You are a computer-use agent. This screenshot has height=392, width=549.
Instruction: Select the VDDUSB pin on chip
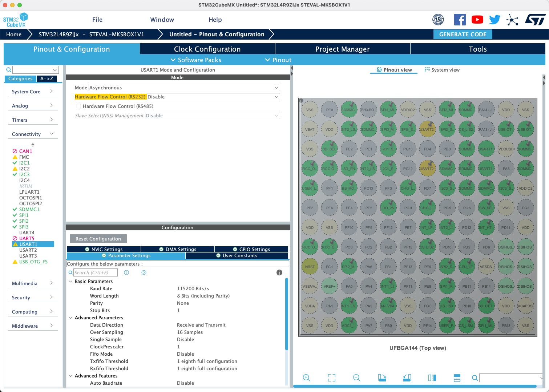click(506, 149)
